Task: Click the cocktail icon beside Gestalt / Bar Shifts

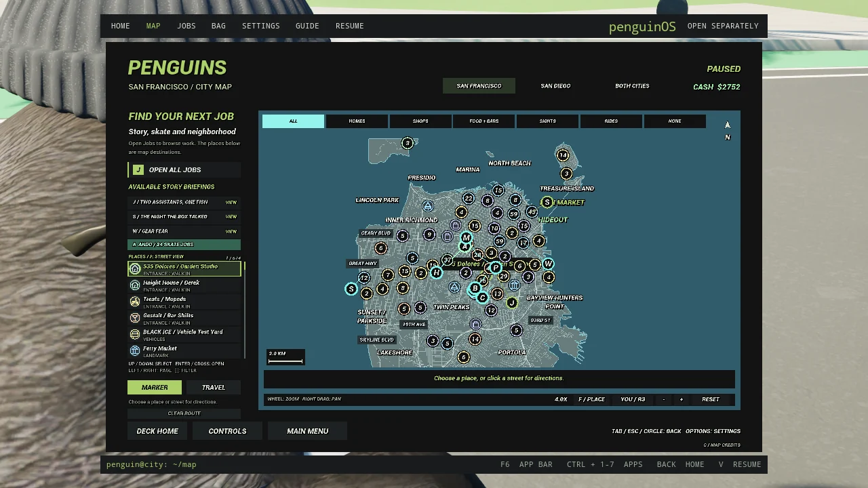Action: point(135,318)
